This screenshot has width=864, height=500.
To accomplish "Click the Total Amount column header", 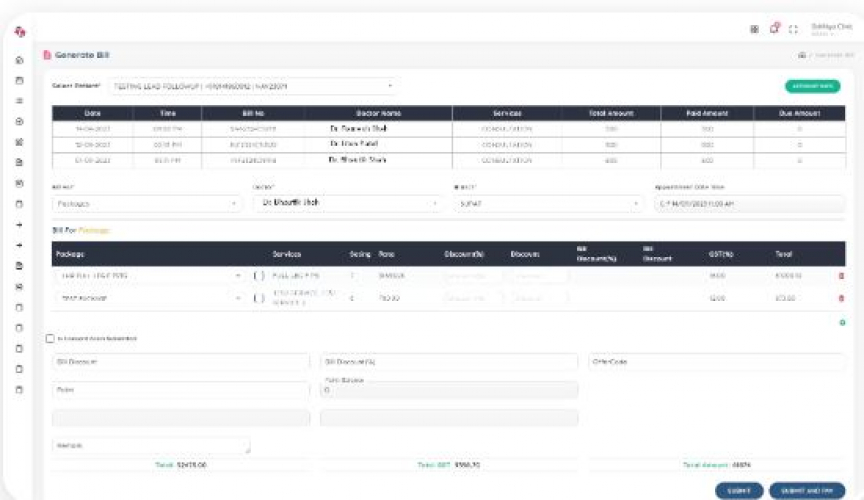I will pyautogui.click(x=611, y=113).
